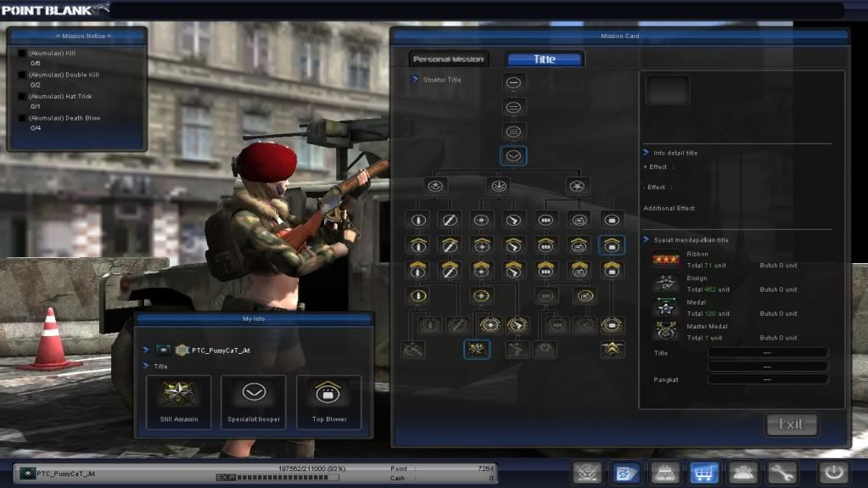Switch to the Personal Mission tab
The height and width of the screenshot is (488, 868).
(448, 59)
